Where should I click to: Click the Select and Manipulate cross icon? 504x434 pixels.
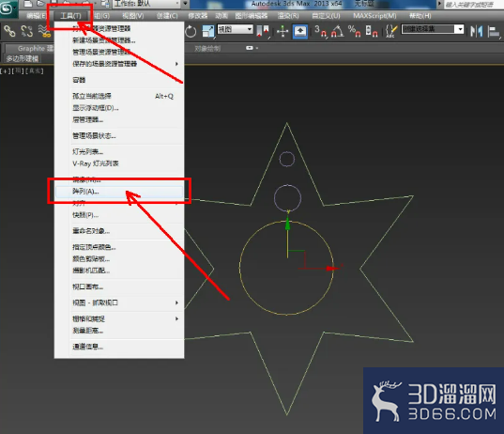[x=283, y=32]
